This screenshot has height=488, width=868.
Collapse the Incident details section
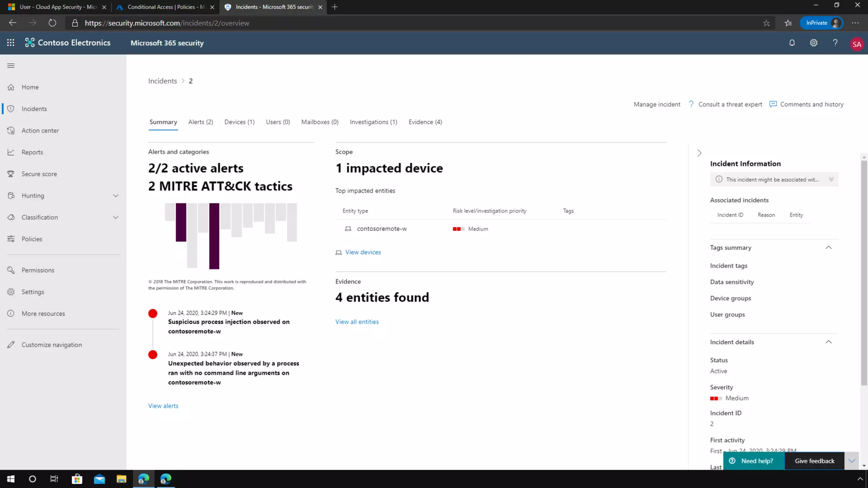point(828,342)
